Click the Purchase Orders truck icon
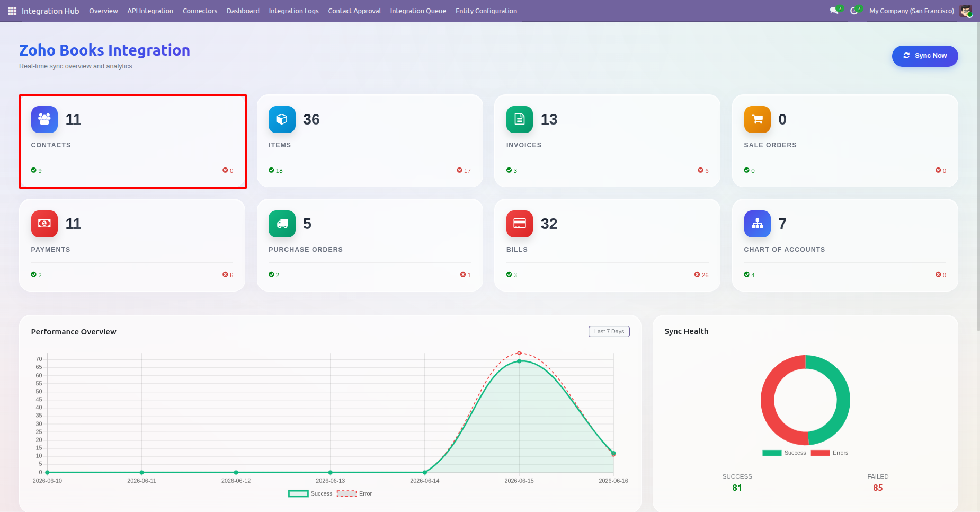Image resolution: width=980 pixels, height=512 pixels. pyautogui.click(x=282, y=224)
